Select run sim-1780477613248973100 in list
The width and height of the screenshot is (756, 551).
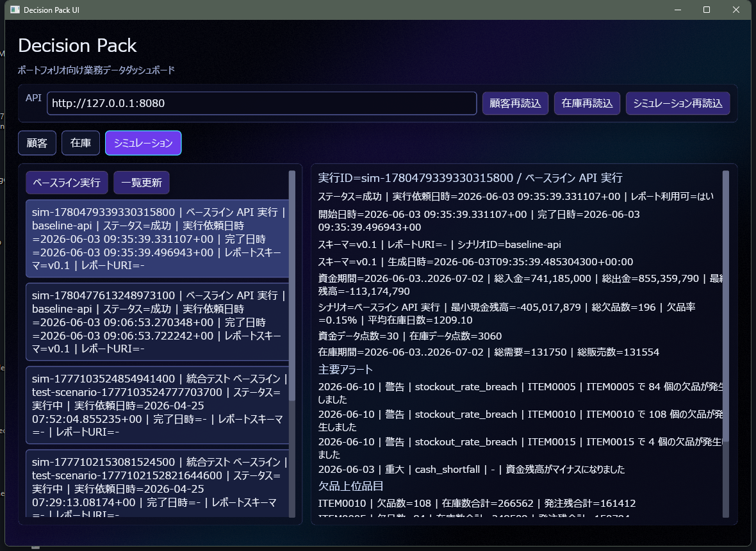(157, 322)
